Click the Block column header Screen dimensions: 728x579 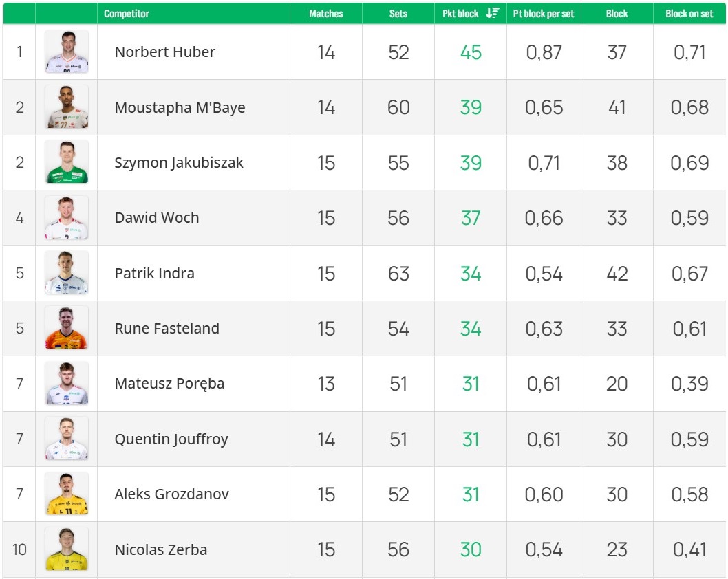617,14
